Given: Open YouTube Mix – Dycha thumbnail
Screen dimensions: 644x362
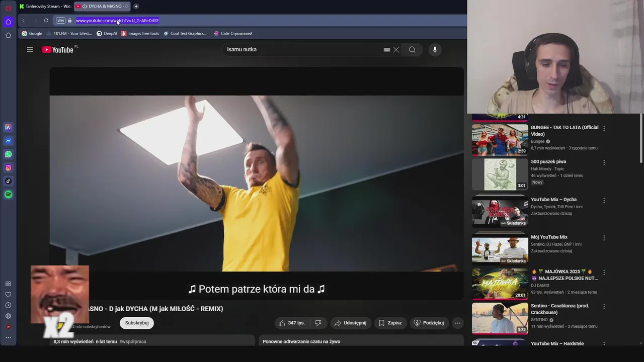Looking at the screenshot, I should 500,212.
